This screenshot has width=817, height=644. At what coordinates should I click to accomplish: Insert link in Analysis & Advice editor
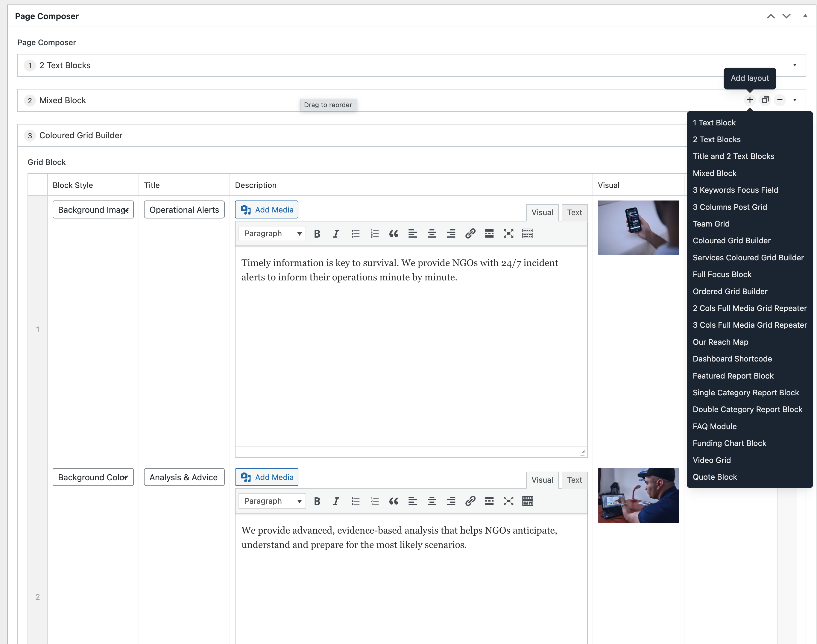click(470, 501)
